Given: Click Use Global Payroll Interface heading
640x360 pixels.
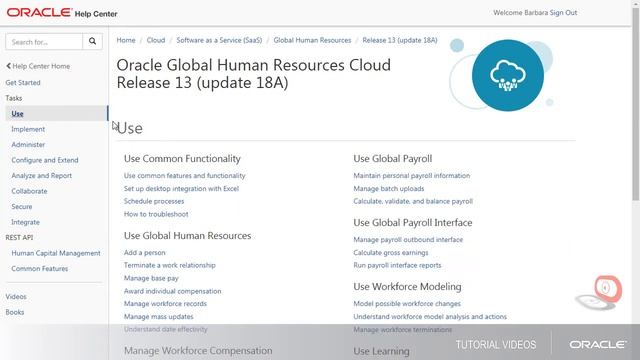Looking at the screenshot, I should point(413,223).
